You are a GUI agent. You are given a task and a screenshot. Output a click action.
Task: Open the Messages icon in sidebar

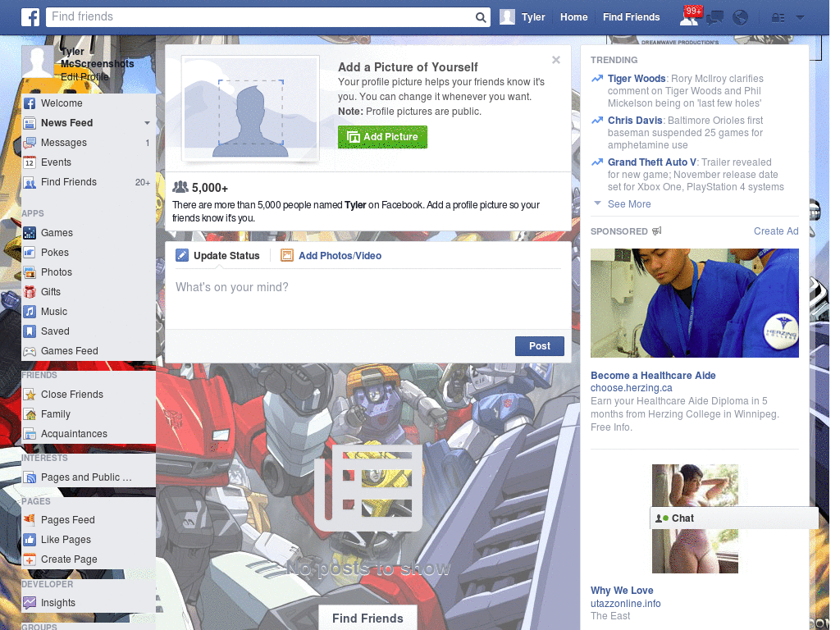[30, 143]
